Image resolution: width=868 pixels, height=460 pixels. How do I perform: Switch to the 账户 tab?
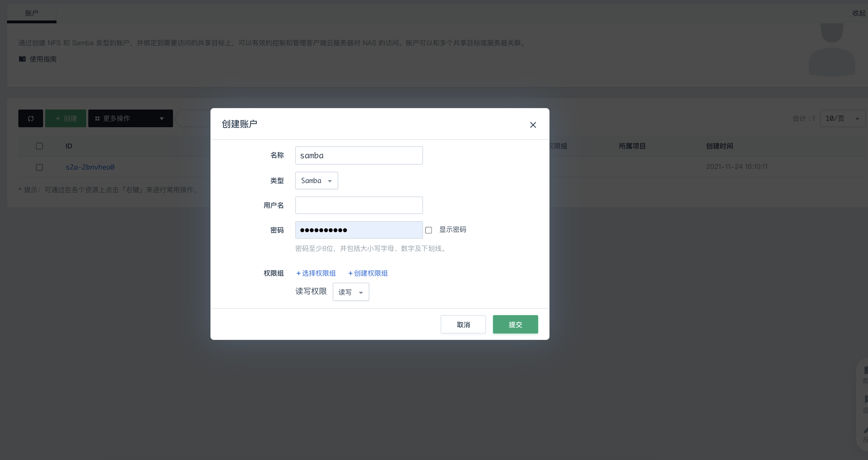(31, 13)
